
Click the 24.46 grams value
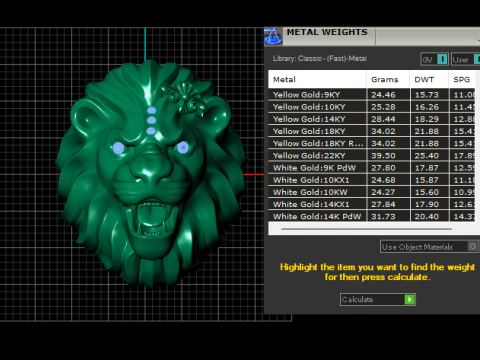pos(383,95)
